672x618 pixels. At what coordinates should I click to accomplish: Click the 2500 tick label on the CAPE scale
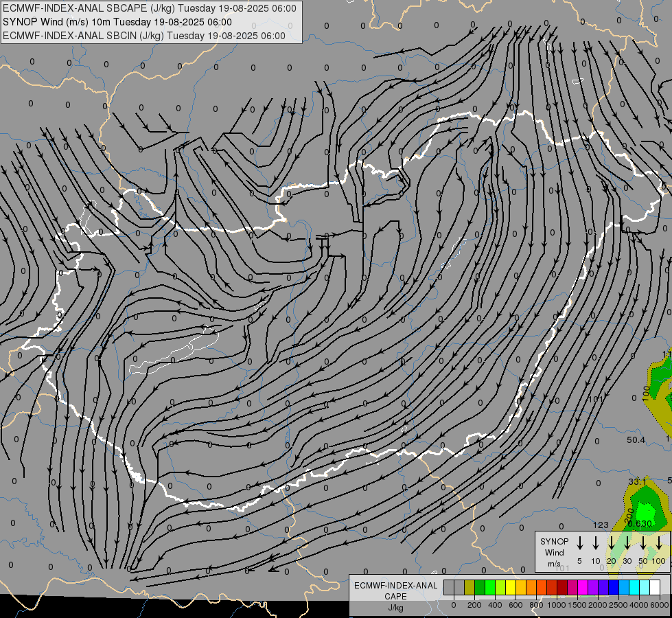coord(618,605)
